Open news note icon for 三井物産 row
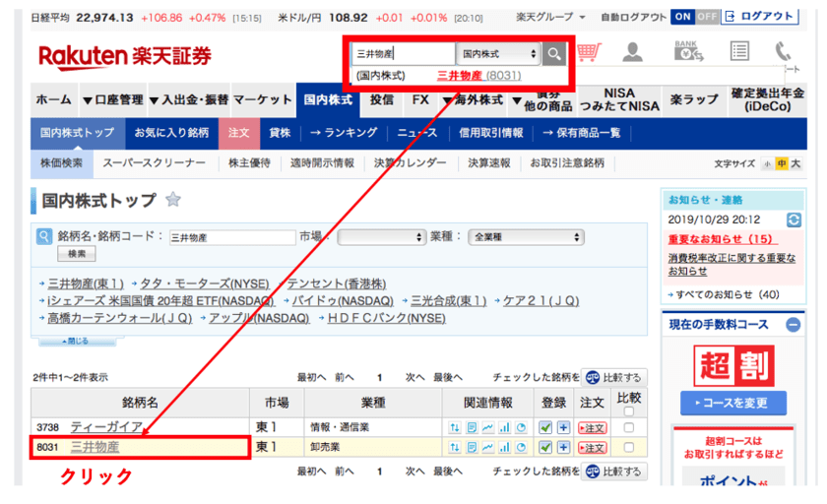This screenshot has height=504, width=827. coord(472,447)
